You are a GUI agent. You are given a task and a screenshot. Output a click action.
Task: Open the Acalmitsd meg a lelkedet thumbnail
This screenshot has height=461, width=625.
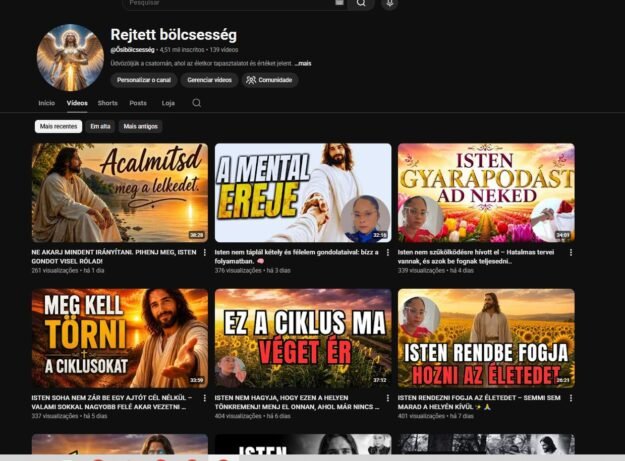tap(120, 193)
